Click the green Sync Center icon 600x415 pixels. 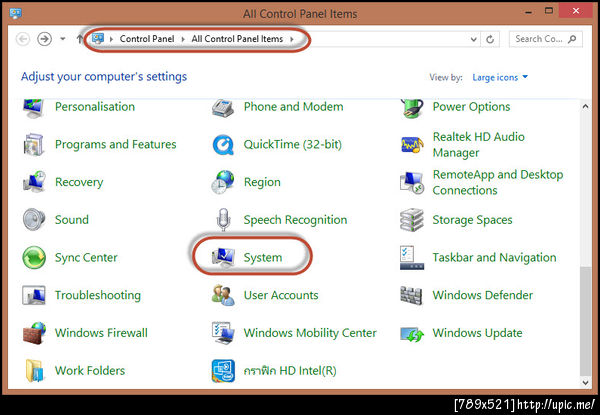34,257
